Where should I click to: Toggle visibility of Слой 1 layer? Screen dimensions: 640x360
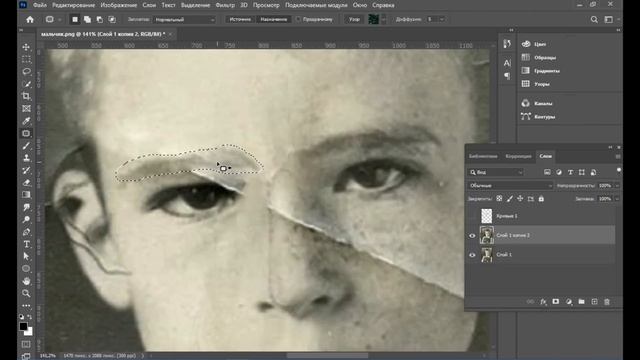[472, 255]
